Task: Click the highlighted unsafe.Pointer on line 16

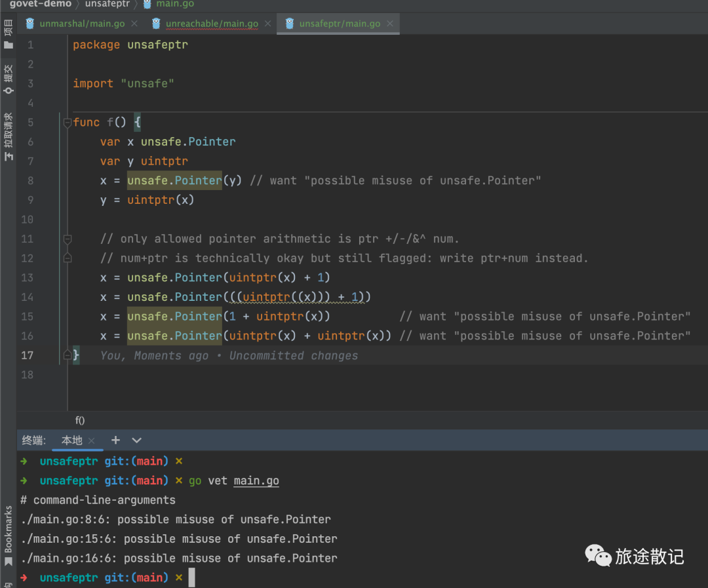Action: coord(174,336)
